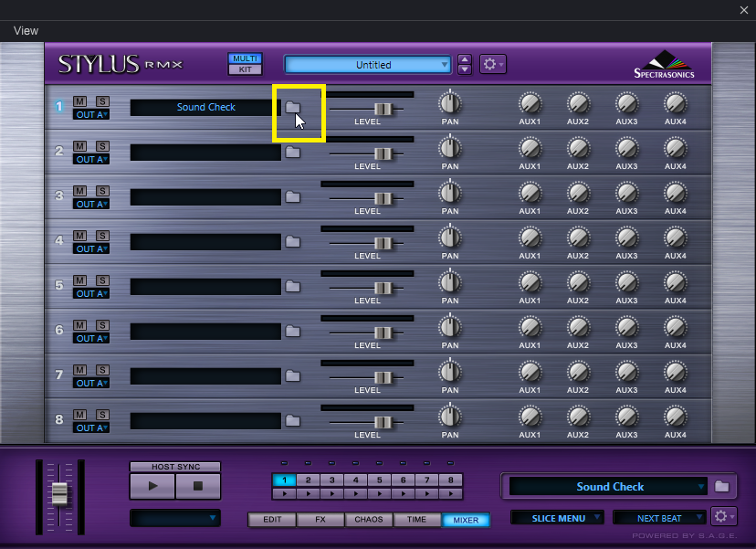Viewport: 756px width, 549px height.
Task: Mute part 8 with M button
Action: point(80,415)
